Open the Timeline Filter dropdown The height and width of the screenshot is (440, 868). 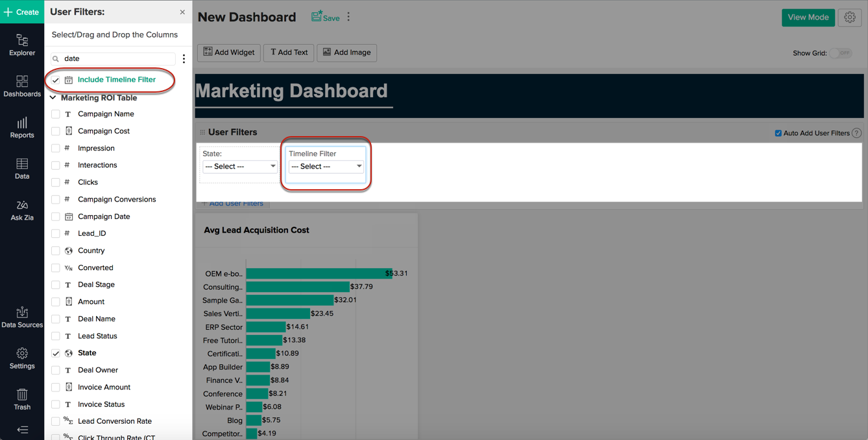click(326, 167)
